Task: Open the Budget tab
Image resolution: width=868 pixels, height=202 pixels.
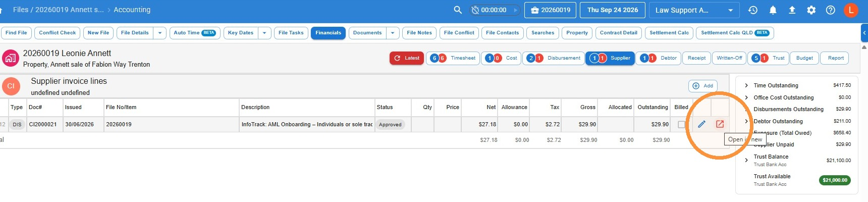Action: pos(804,58)
